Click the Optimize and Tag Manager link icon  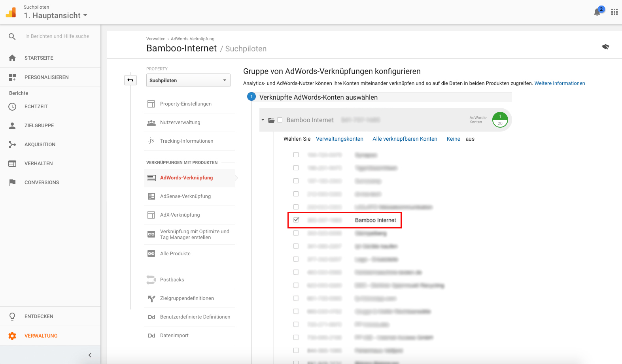[151, 234]
